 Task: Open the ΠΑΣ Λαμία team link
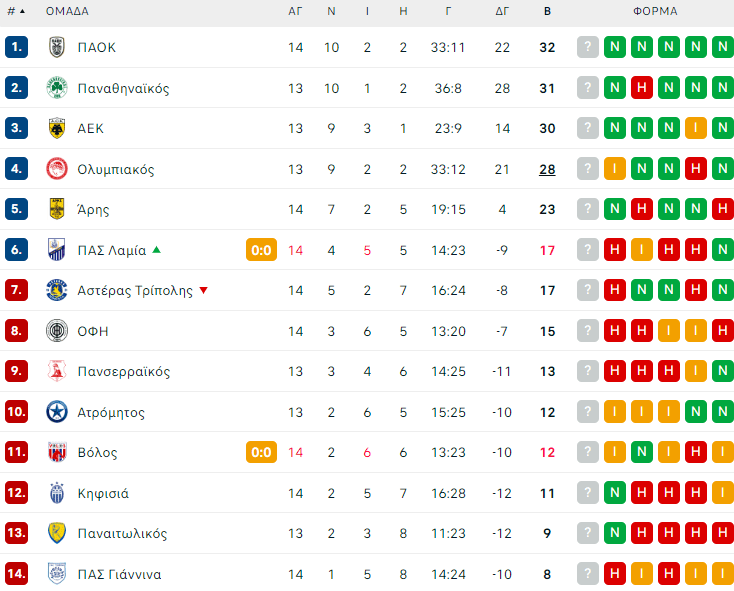112,250
